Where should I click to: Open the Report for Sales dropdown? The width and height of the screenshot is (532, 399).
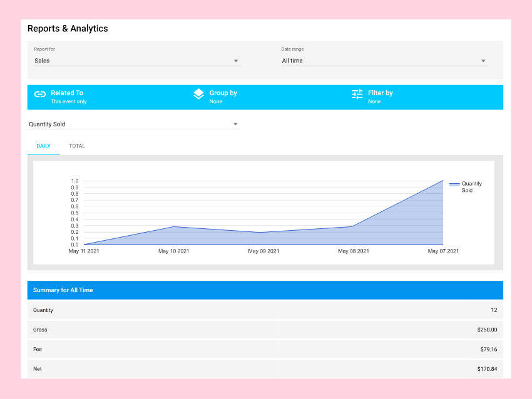coord(137,61)
